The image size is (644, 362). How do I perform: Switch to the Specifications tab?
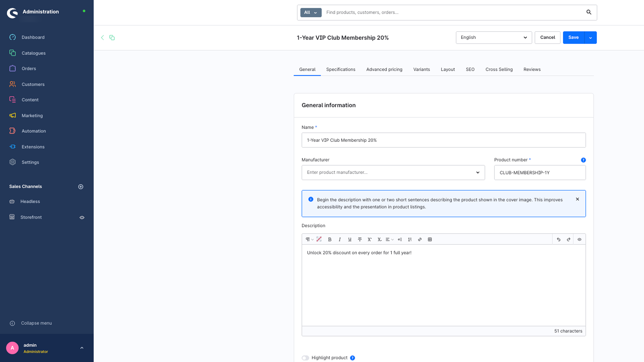pyautogui.click(x=341, y=69)
